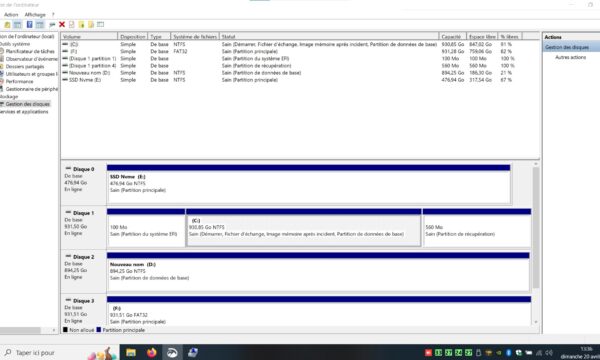
Task: Click the red X delete toolbar icon
Action: pos(62,24)
